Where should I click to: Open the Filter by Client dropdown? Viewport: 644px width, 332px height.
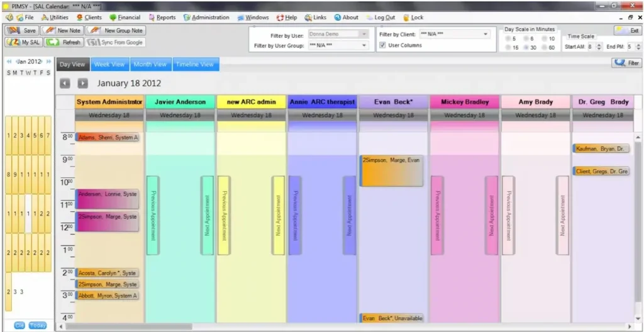pyautogui.click(x=485, y=35)
